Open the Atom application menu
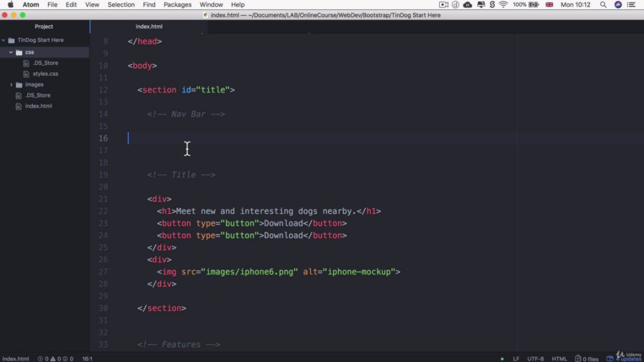This screenshot has height=362, width=644. click(31, 5)
